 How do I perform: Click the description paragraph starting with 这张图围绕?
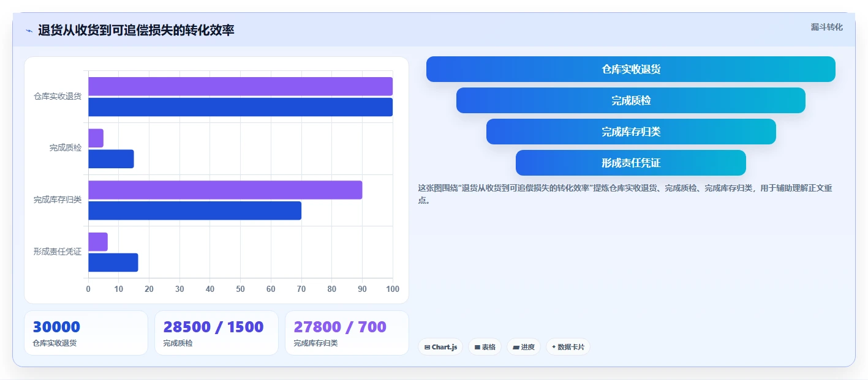625,194
